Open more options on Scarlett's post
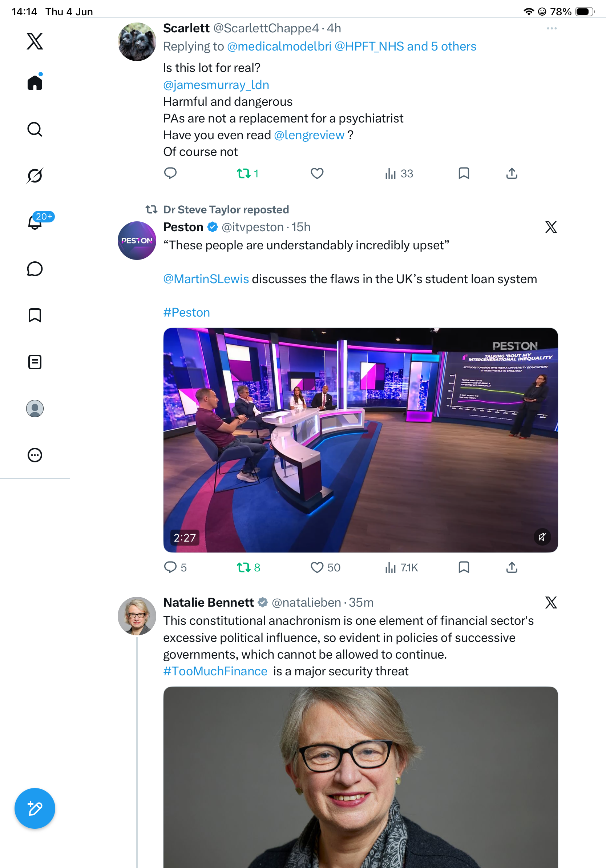 pos(551,28)
